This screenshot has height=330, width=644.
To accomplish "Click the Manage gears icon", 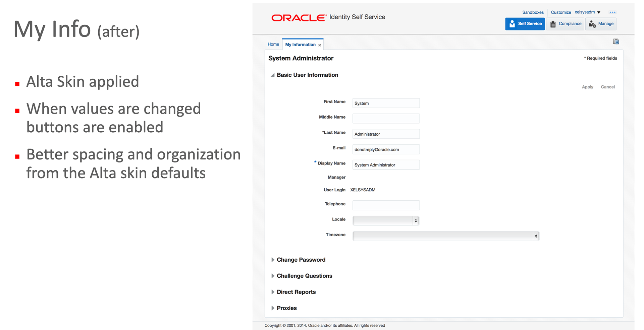I will click(x=592, y=24).
